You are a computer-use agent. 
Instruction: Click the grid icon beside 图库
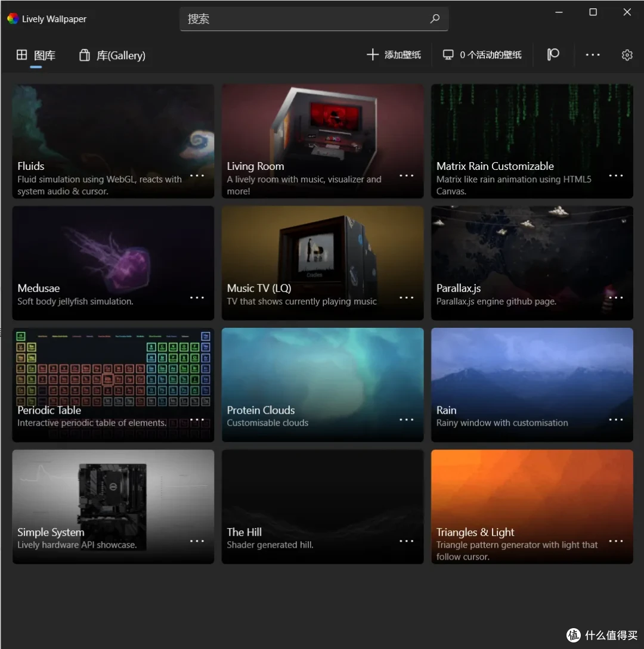(21, 55)
